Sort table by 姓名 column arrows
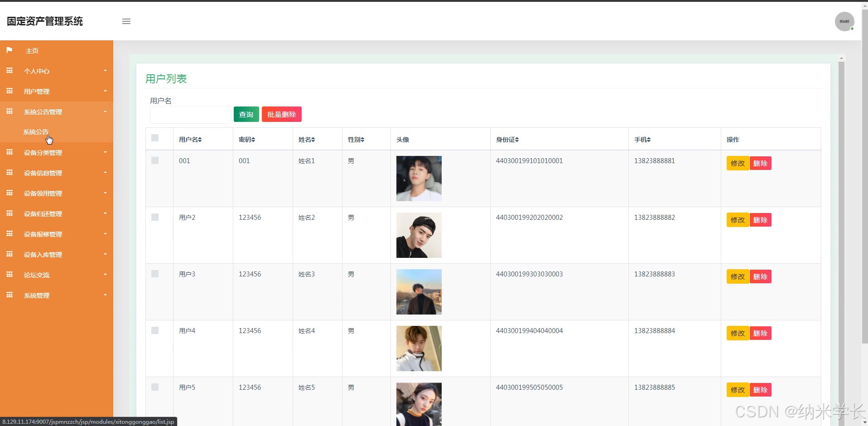The image size is (868, 426). pyautogui.click(x=313, y=140)
